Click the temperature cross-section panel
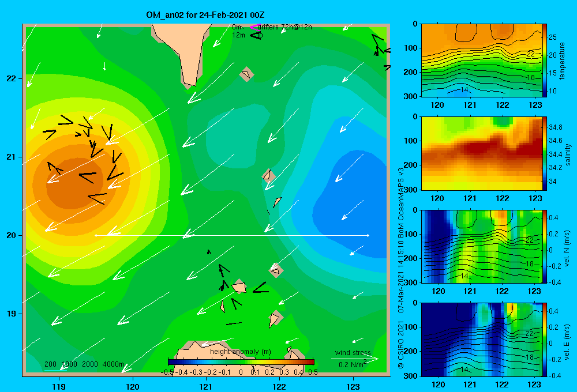577x392 pixels. (x=482, y=61)
